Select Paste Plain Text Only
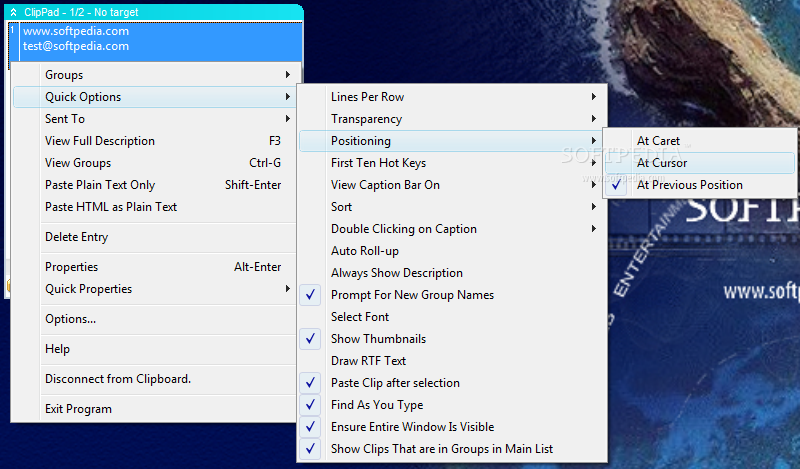The height and width of the screenshot is (469, 800). (154, 185)
